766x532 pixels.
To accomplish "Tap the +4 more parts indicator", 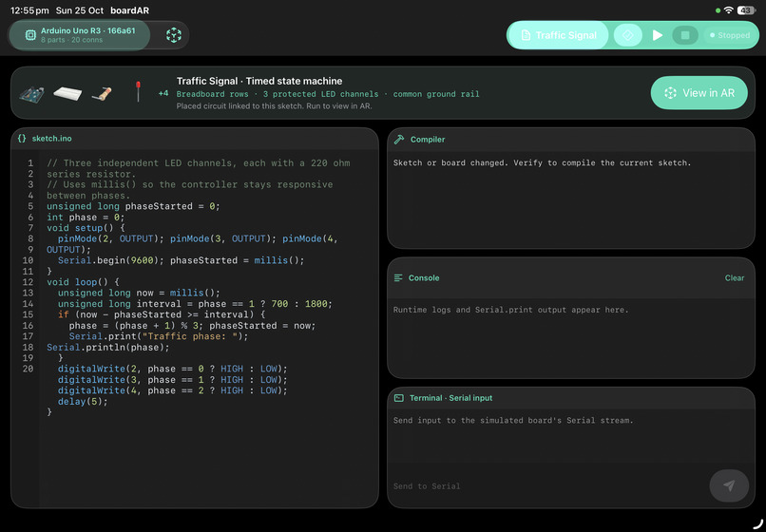I will (x=163, y=93).
